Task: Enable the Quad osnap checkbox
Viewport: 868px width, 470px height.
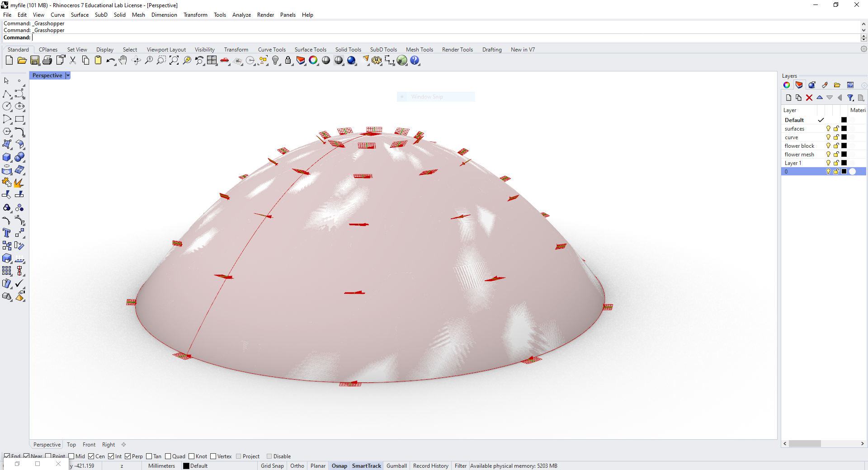Action: (x=168, y=456)
